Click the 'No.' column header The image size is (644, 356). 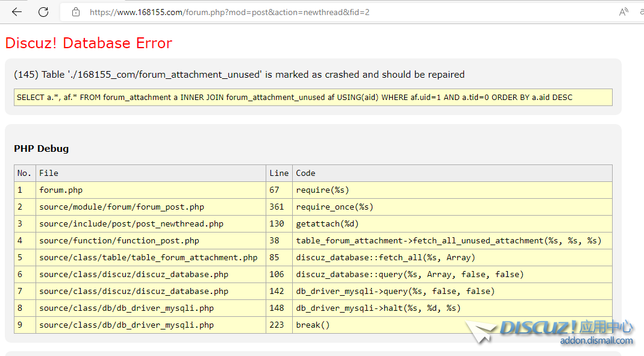pos(25,173)
